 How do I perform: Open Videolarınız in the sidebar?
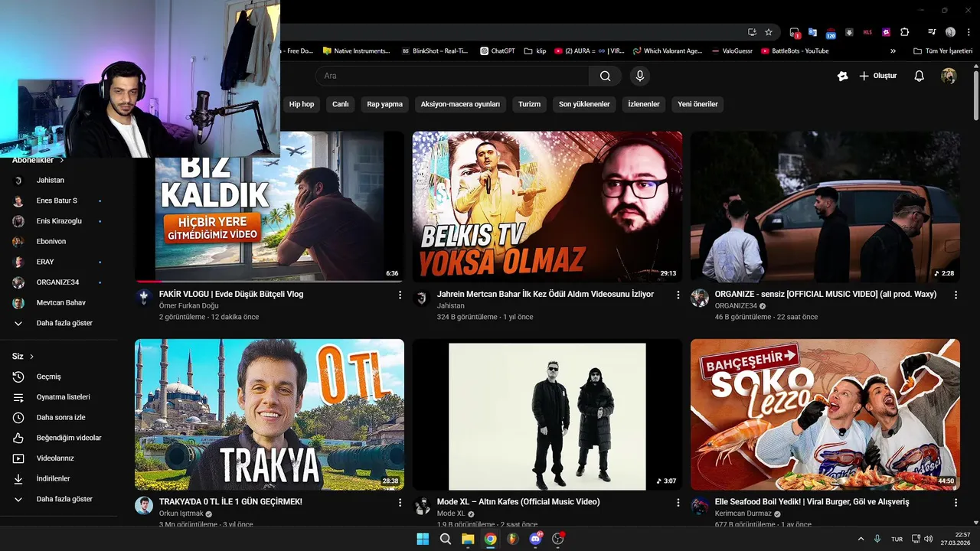point(59,458)
